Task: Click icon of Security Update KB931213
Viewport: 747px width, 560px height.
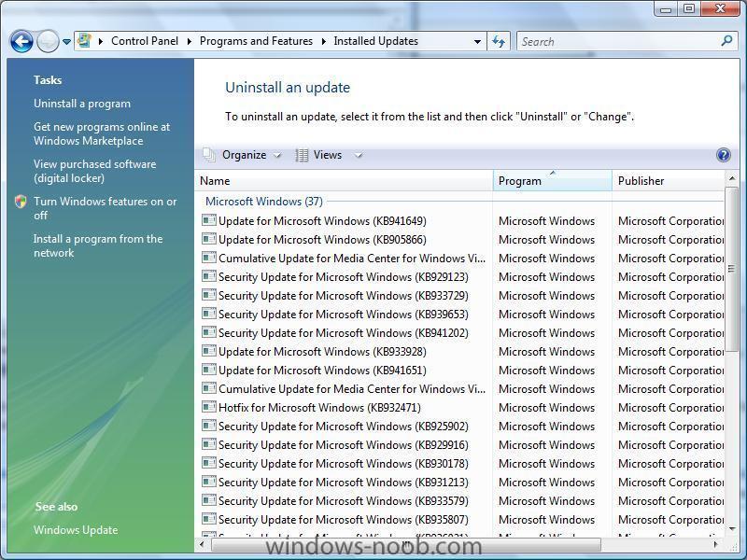Action: pos(208,482)
